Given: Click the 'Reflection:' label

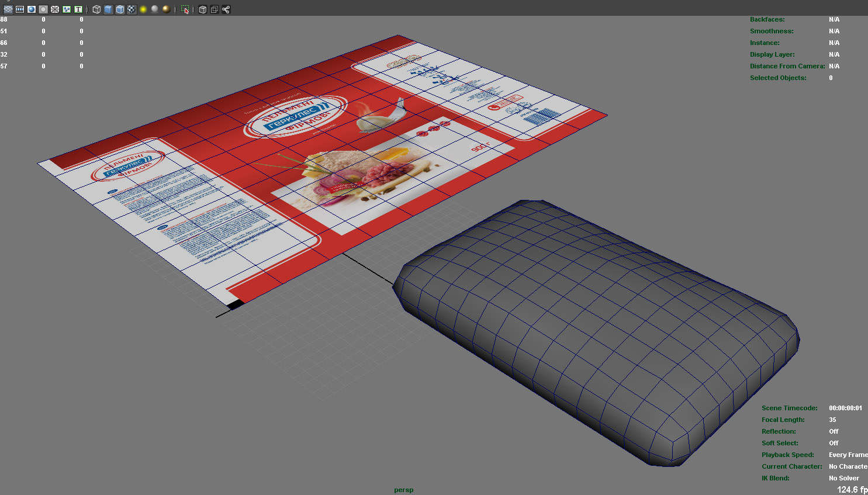Looking at the screenshot, I should click(779, 431).
